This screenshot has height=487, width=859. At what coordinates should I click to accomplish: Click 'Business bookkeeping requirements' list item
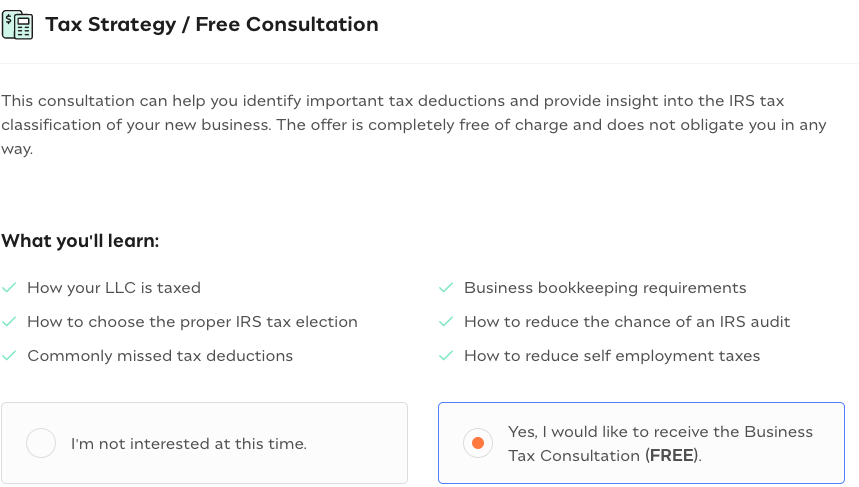(x=605, y=288)
